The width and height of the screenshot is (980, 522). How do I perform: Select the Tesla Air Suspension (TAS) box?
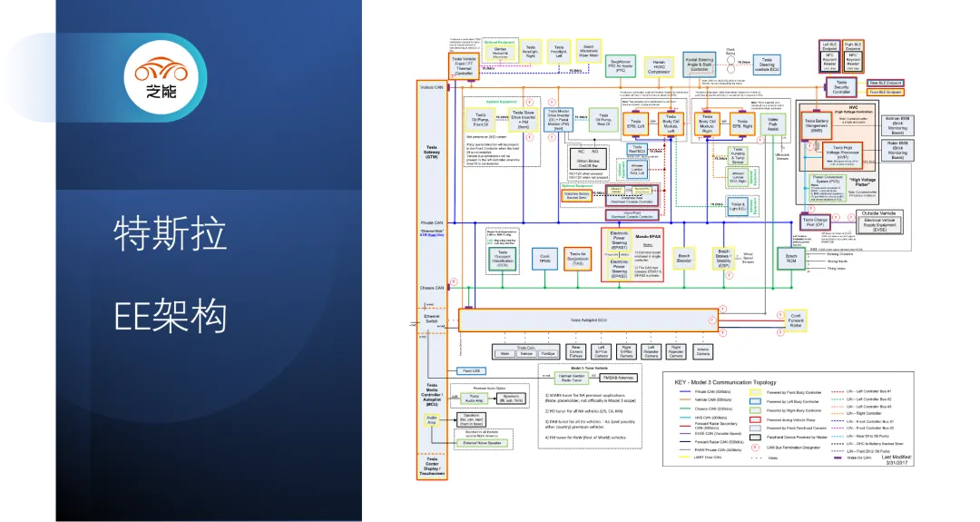pos(577,259)
